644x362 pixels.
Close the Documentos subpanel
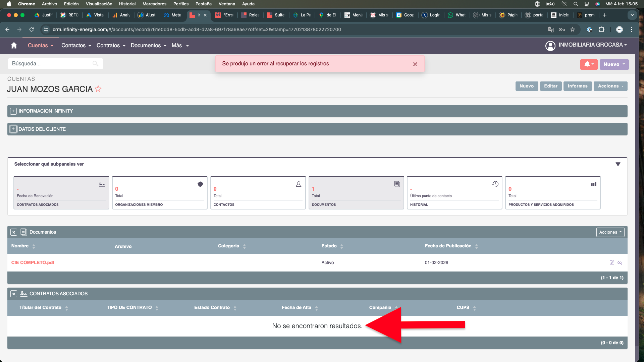click(14, 232)
